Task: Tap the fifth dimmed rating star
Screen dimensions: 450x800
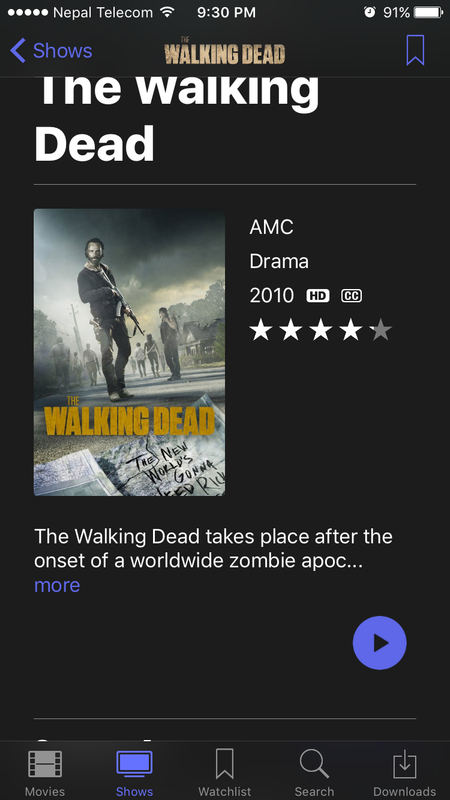Action: pyautogui.click(x=381, y=331)
